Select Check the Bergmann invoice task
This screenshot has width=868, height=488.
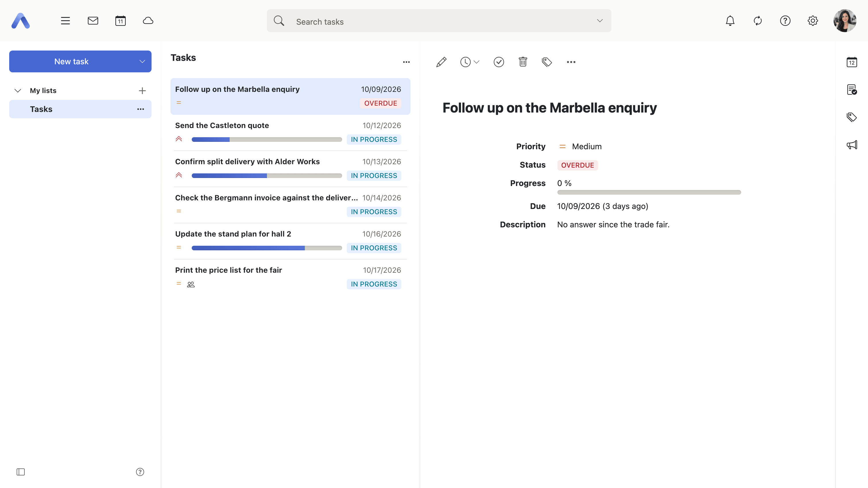point(290,205)
